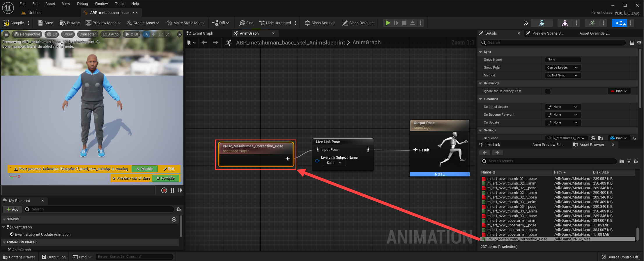The width and height of the screenshot is (644, 261).
Task: Open the Animation editor mode
Action: (592, 23)
